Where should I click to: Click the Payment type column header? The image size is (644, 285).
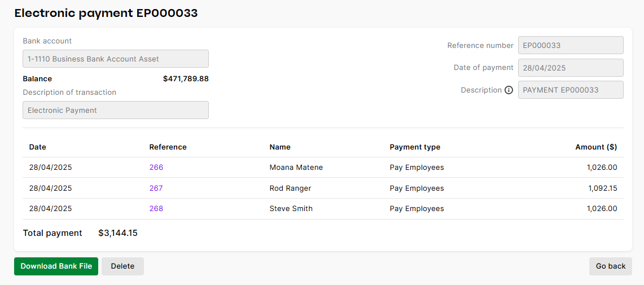[415, 147]
